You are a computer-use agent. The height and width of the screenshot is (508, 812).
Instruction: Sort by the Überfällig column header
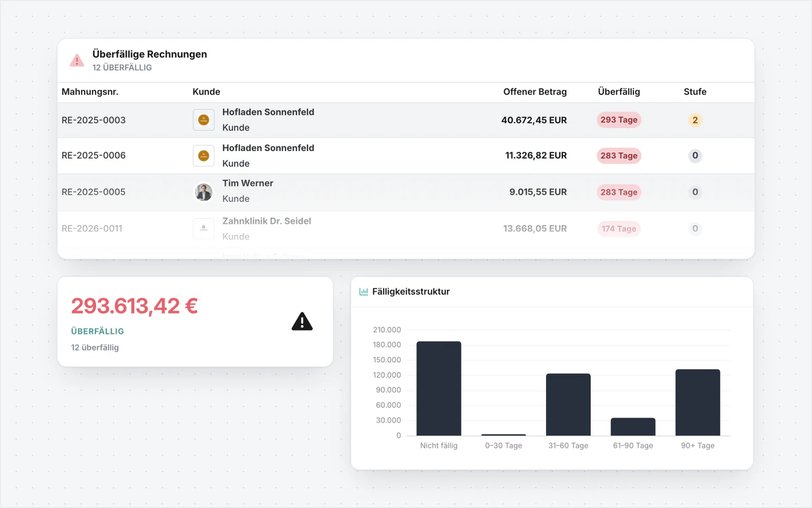(619, 92)
